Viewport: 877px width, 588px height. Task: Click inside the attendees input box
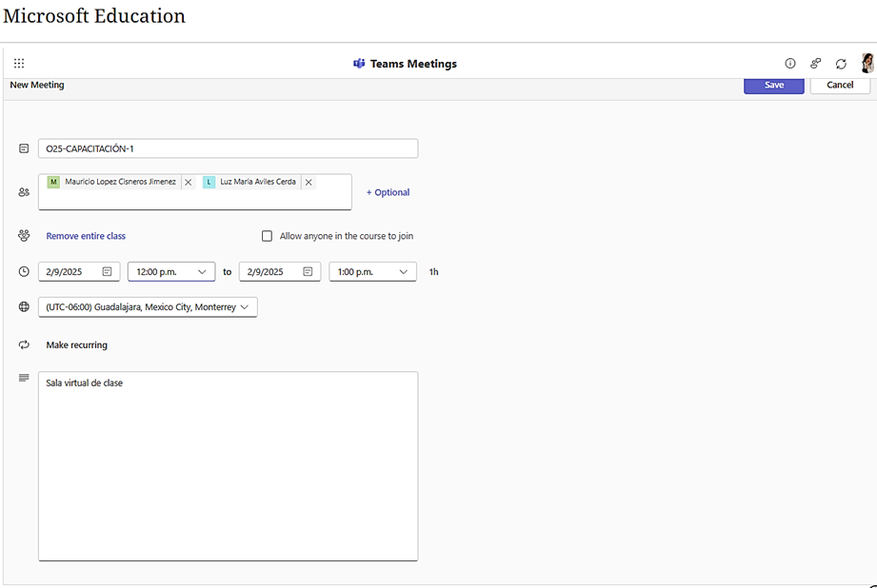194,191
